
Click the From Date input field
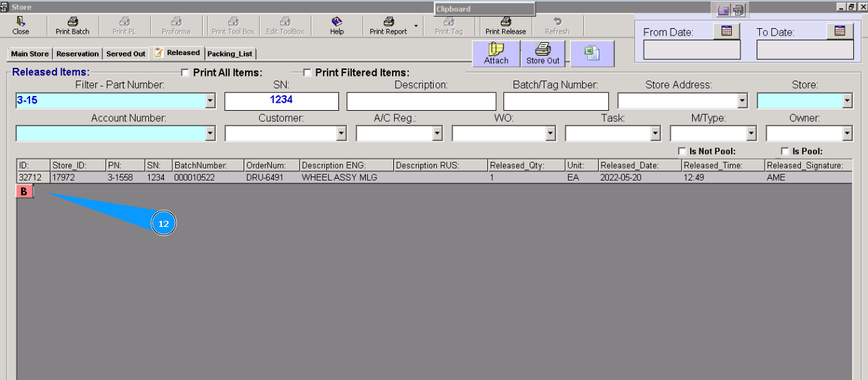692,50
